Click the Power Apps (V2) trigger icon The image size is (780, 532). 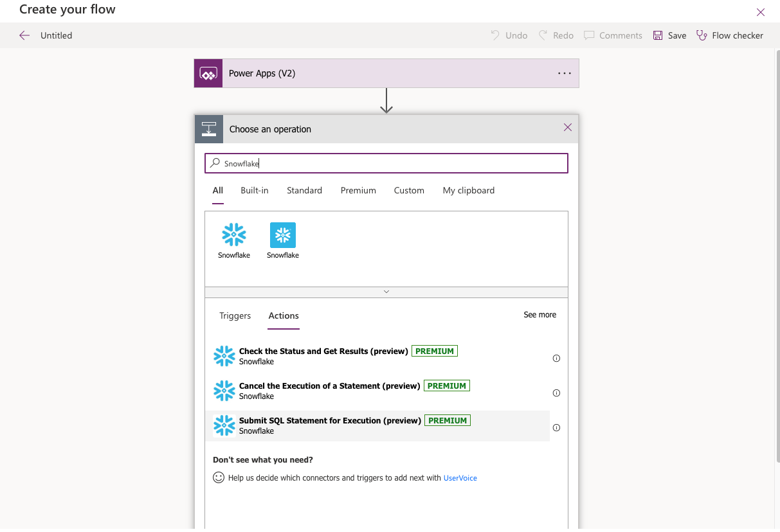pos(208,73)
